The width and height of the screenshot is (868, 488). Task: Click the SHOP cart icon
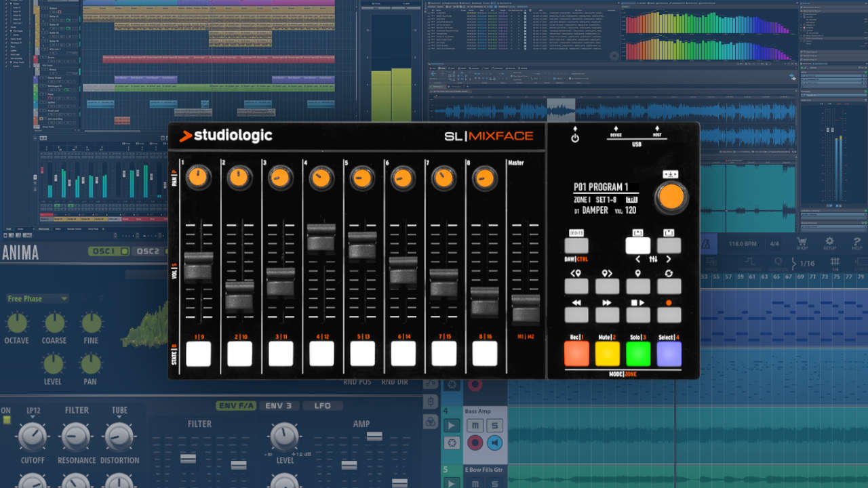[x=801, y=242]
